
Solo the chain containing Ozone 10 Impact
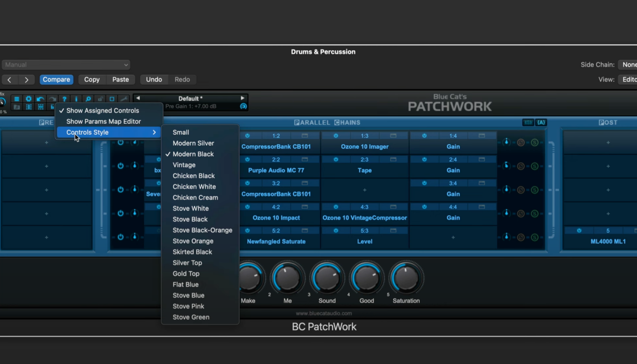point(535,213)
